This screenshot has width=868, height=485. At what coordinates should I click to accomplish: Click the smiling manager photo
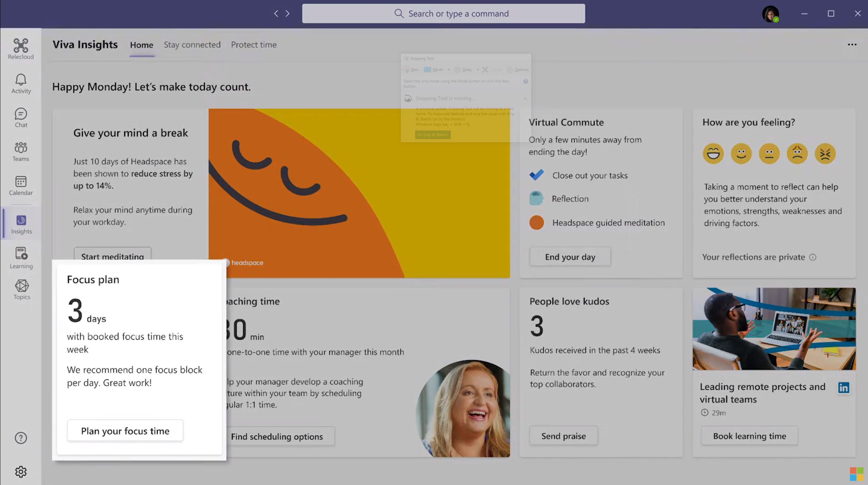point(463,408)
